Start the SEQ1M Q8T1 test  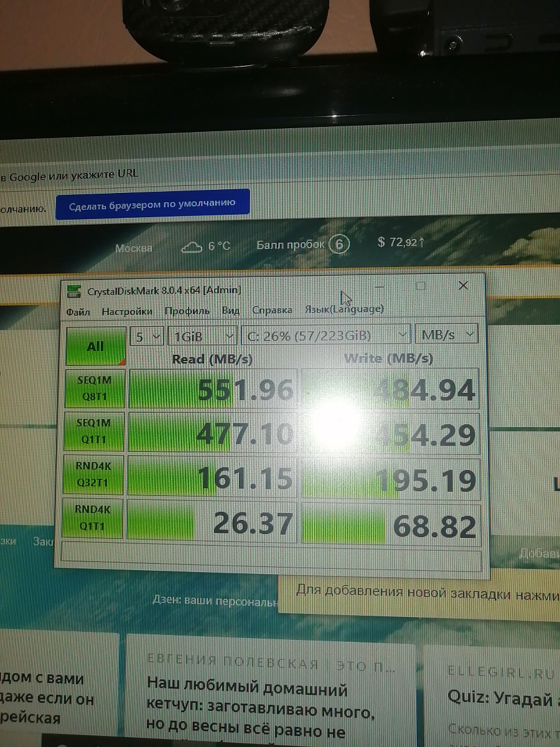click(93, 389)
